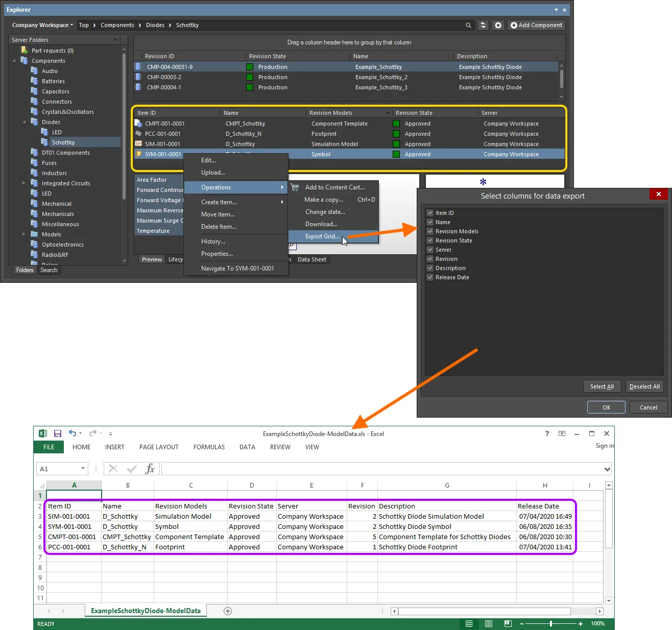Uncheck the Release Date checkbox
This screenshot has width=672, height=630.
430,277
